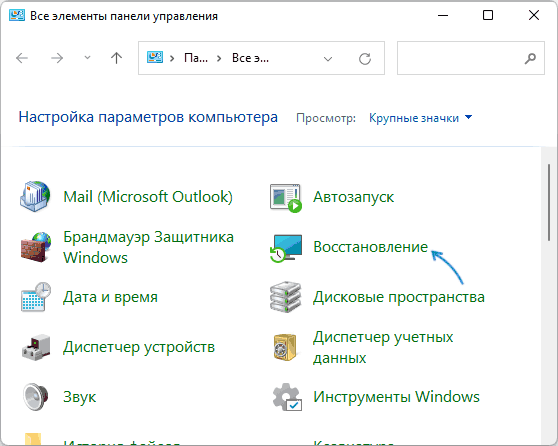Go forward with the right arrow
Viewport: 558px width, 446px height.
[57, 58]
